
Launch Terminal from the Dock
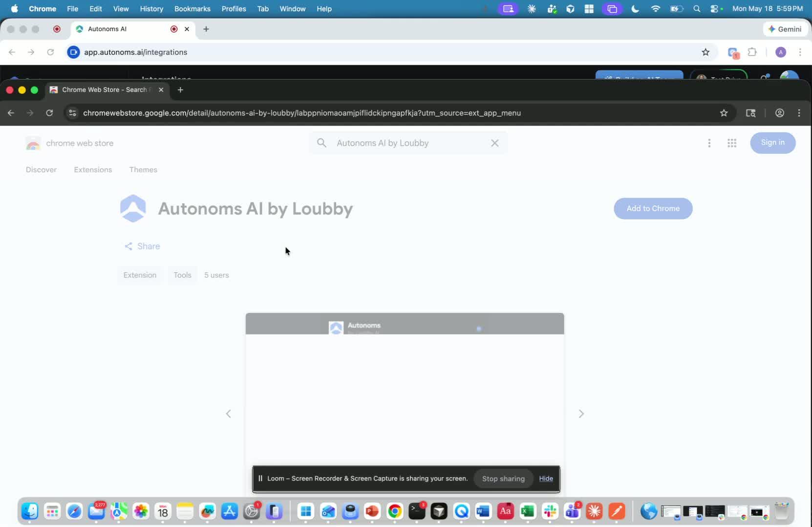(x=417, y=511)
